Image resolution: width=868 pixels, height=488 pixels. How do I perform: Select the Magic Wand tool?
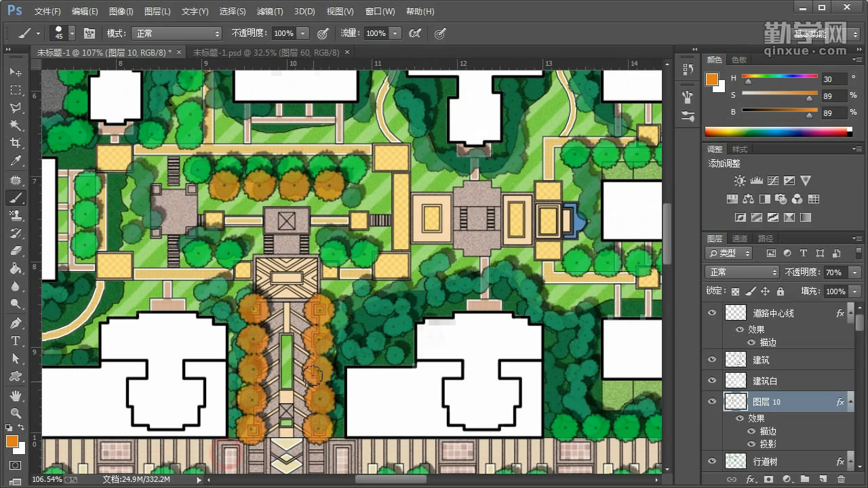pos(15,125)
